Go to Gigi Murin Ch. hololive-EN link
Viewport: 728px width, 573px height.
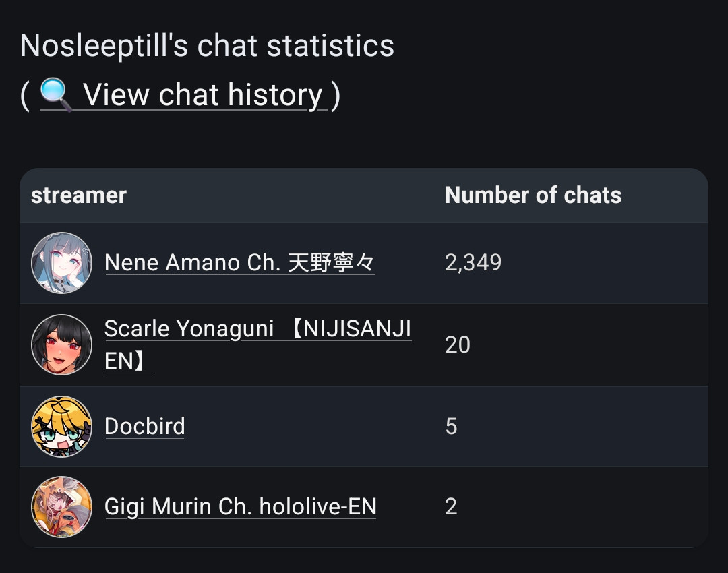click(x=240, y=506)
